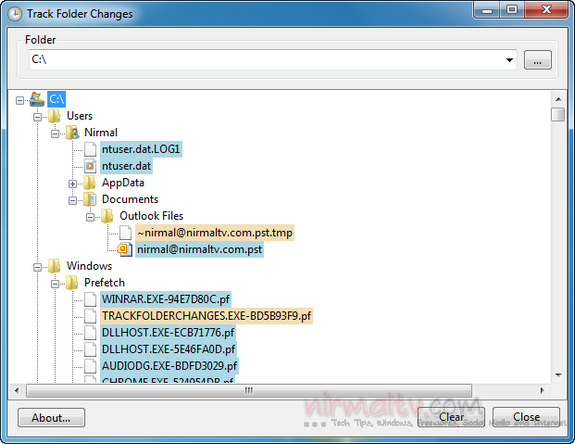Collapse the Users folder node
575x444 pixels.
[x=37, y=117]
